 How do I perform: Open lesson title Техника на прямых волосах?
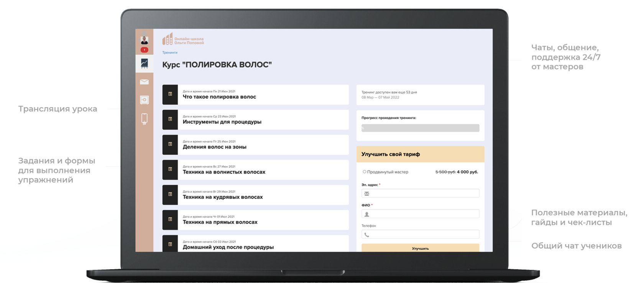point(220,222)
